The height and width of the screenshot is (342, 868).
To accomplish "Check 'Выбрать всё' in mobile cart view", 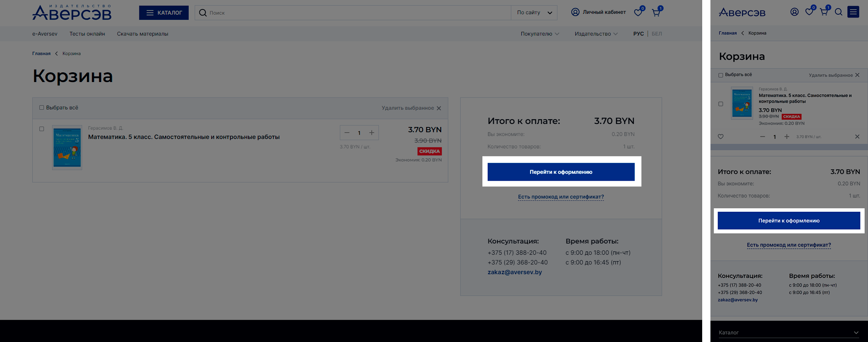I will (721, 75).
